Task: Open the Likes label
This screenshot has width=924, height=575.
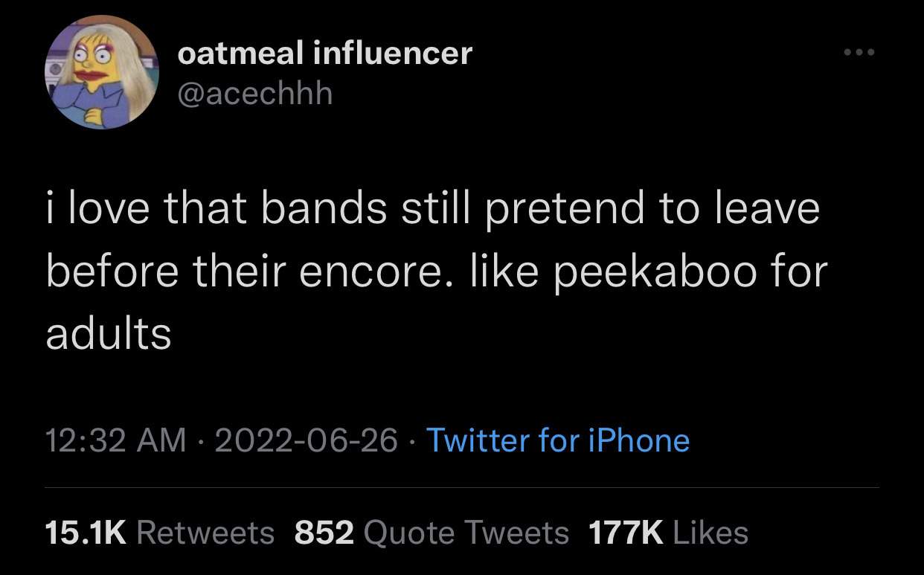Action: [710, 533]
